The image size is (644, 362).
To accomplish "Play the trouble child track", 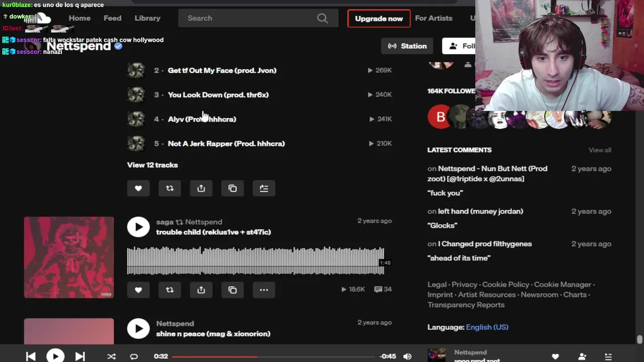I will click(138, 227).
